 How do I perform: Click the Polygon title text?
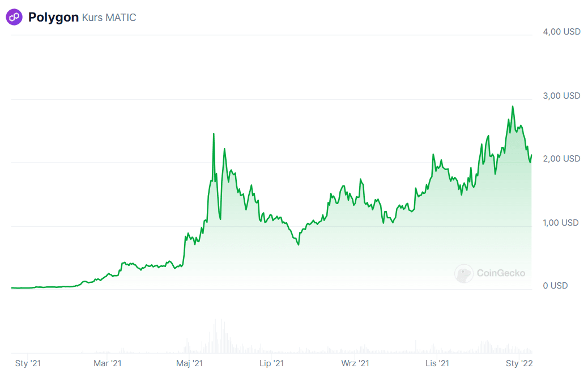(53, 17)
